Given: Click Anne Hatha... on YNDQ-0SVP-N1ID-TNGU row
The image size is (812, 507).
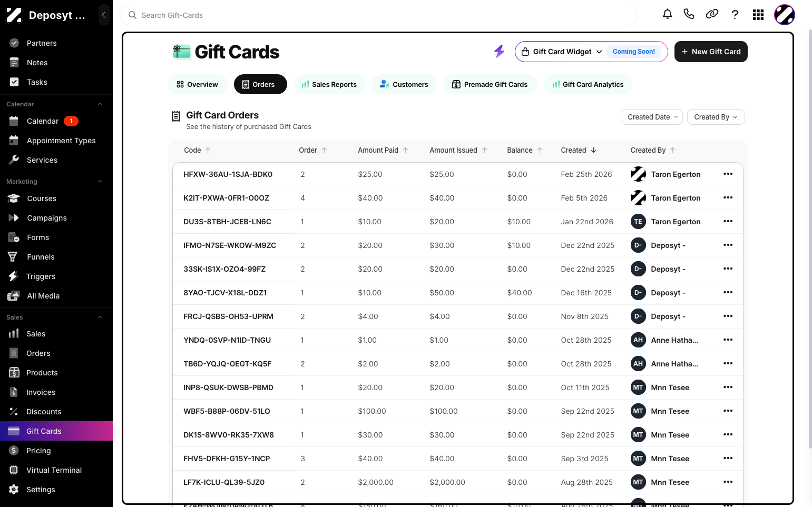Looking at the screenshot, I should (x=674, y=340).
